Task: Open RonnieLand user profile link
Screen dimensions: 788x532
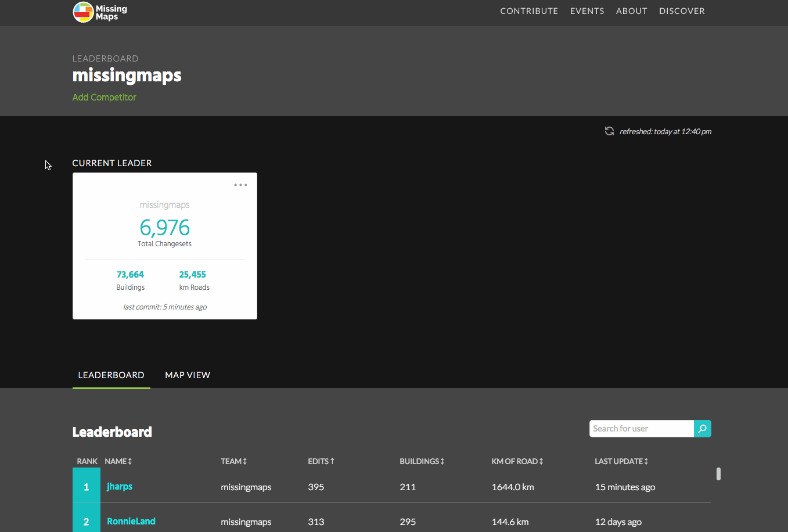Action: click(x=131, y=522)
